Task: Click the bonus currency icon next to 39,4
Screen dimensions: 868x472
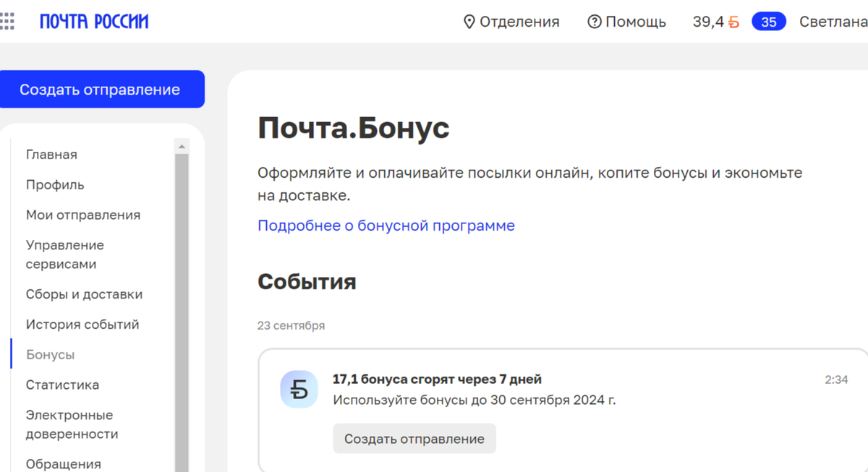Action: [x=732, y=22]
